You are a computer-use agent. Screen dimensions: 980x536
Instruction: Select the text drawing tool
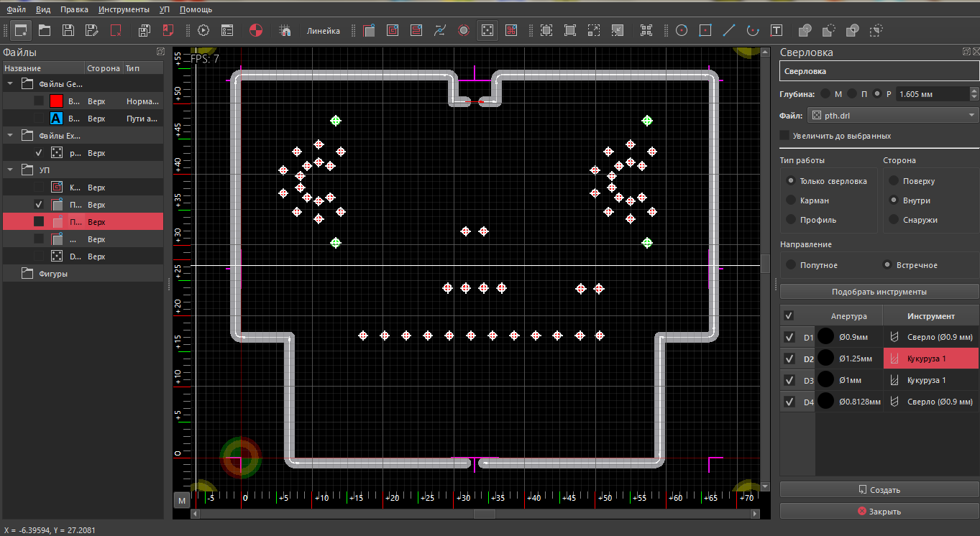tap(777, 30)
